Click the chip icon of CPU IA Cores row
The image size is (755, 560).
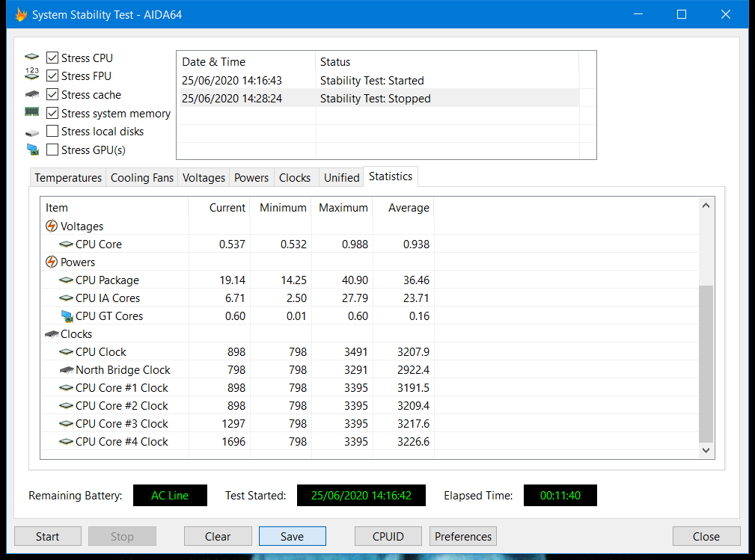(x=66, y=298)
